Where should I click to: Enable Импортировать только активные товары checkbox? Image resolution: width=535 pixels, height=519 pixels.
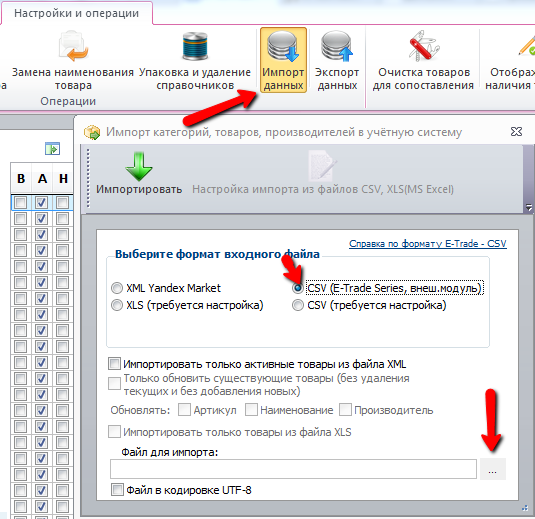coord(114,364)
